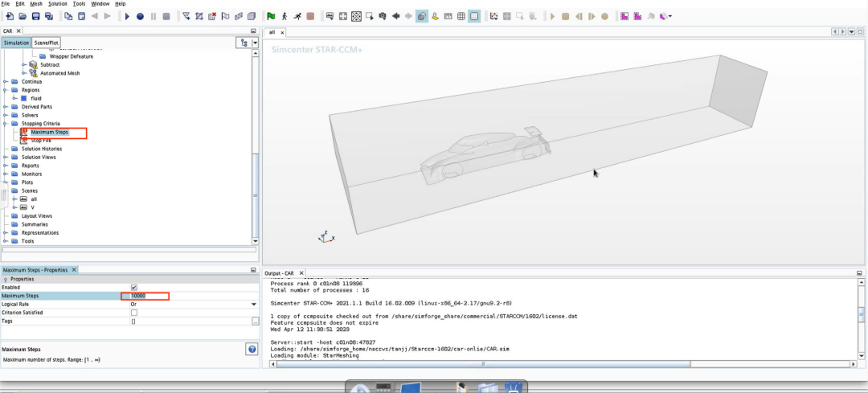Click the fit-view expand arrows icon
The height and width of the screenshot is (393, 868).
point(343,17)
